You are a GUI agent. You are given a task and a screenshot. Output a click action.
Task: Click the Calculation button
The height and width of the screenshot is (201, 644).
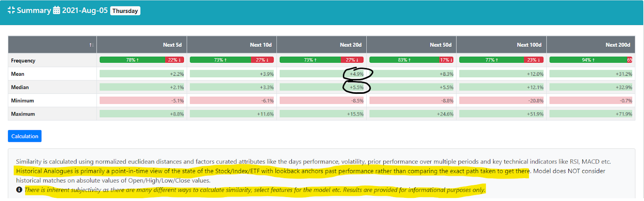coord(25,136)
